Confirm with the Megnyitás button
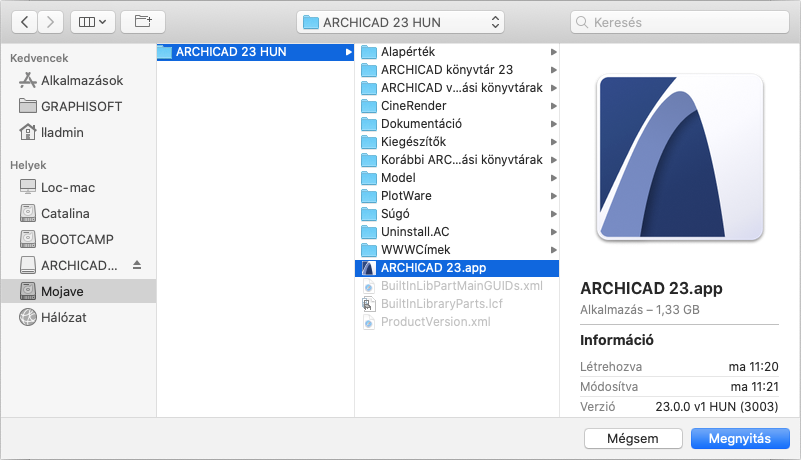 (x=740, y=439)
